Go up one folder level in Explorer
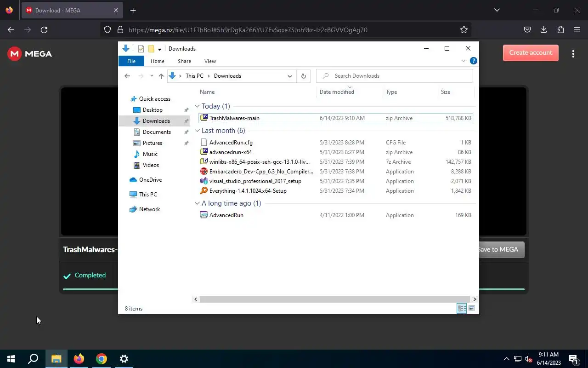This screenshot has width=588, height=368. pyautogui.click(x=161, y=76)
